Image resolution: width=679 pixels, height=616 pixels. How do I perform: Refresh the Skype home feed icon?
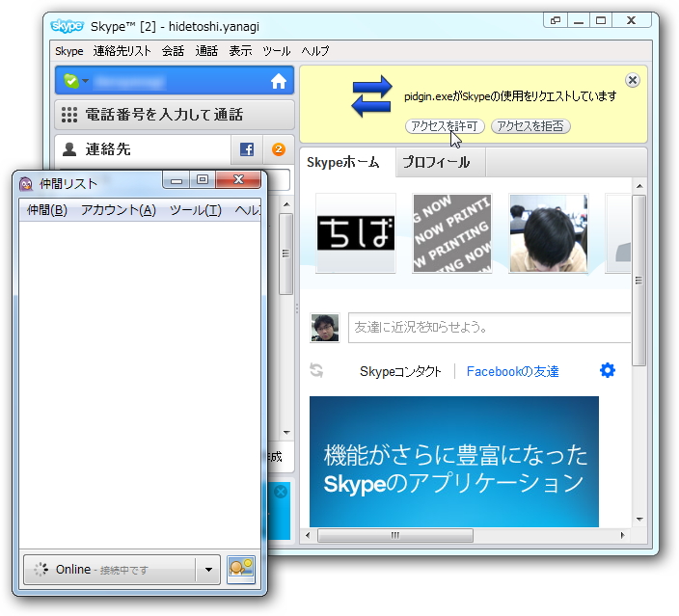tap(316, 370)
